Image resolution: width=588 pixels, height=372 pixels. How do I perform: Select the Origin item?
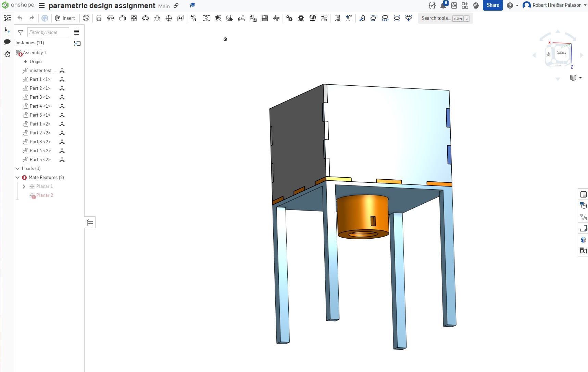(x=35, y=61)
